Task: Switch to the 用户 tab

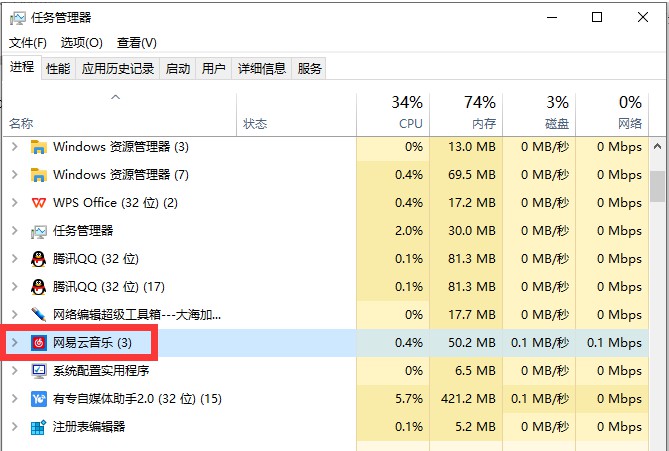Action: pyautogui.click(x=213, y=69)
